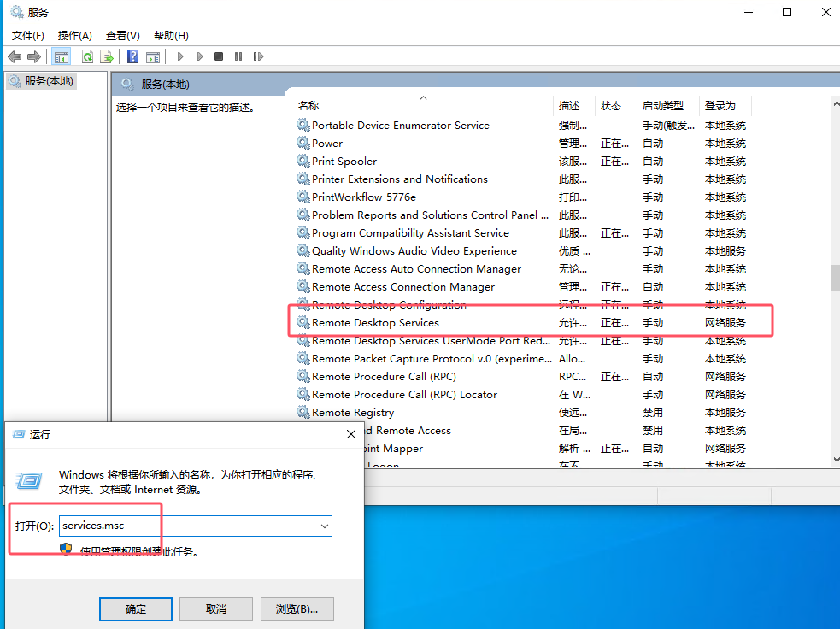Sort by the 状态 column header

click(615, 106)
